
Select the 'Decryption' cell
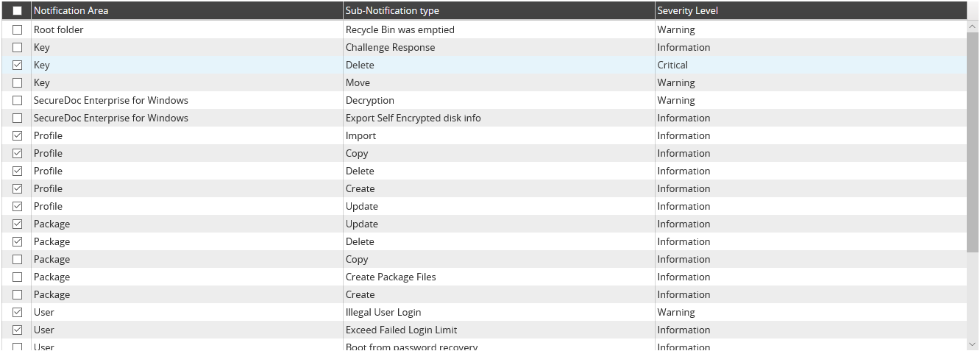pyautogui.click(x=500, y=101)
